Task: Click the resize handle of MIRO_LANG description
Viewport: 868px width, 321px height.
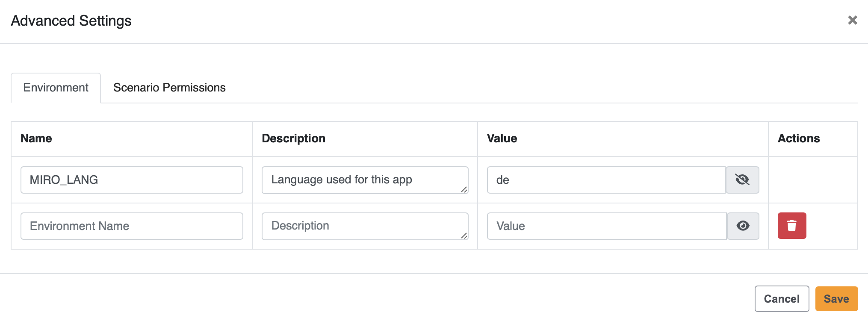Action: 464,189
